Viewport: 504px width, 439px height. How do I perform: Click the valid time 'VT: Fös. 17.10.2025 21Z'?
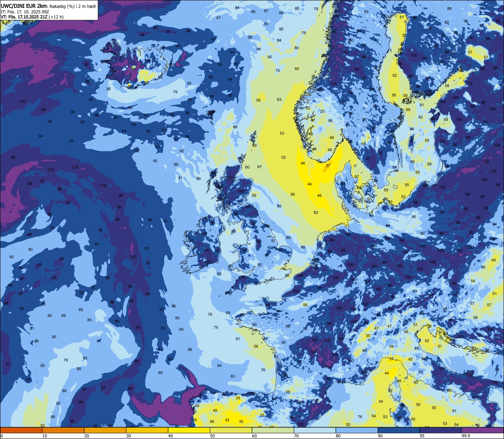[24, 17]
